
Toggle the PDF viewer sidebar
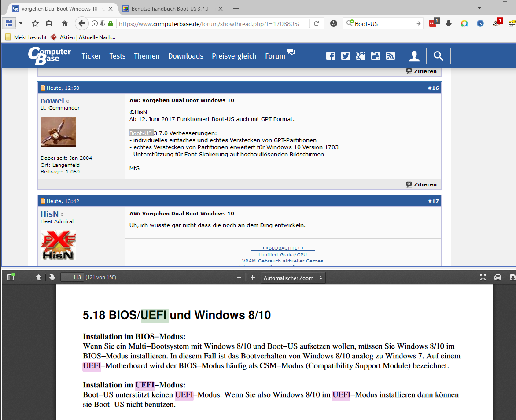[x=11, y=277]
